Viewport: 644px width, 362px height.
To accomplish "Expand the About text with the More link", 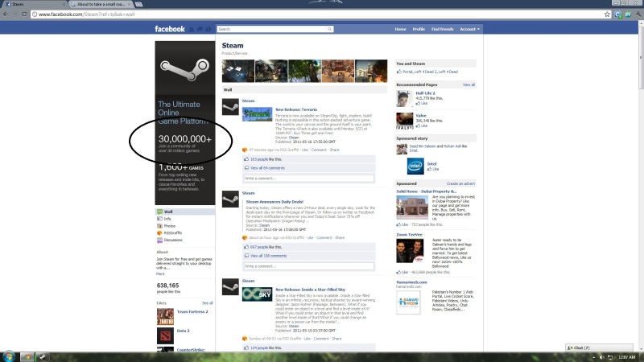I will 160,274.
